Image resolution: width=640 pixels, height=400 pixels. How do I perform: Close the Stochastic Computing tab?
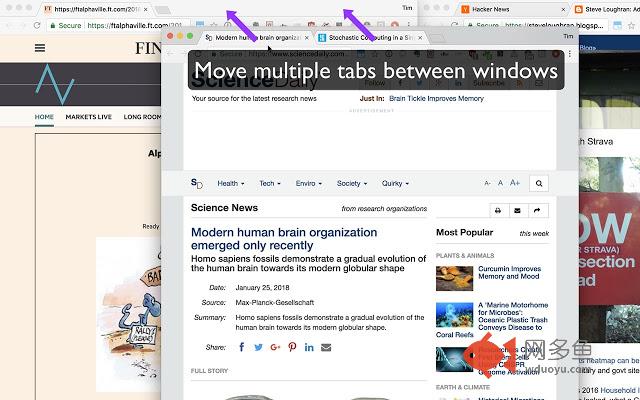[x=420, y=38]
